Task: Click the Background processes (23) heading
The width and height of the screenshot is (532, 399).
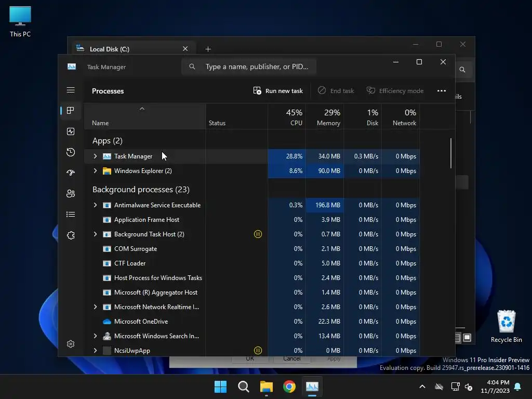Action: pyautogui.click(x=141, y=189)
